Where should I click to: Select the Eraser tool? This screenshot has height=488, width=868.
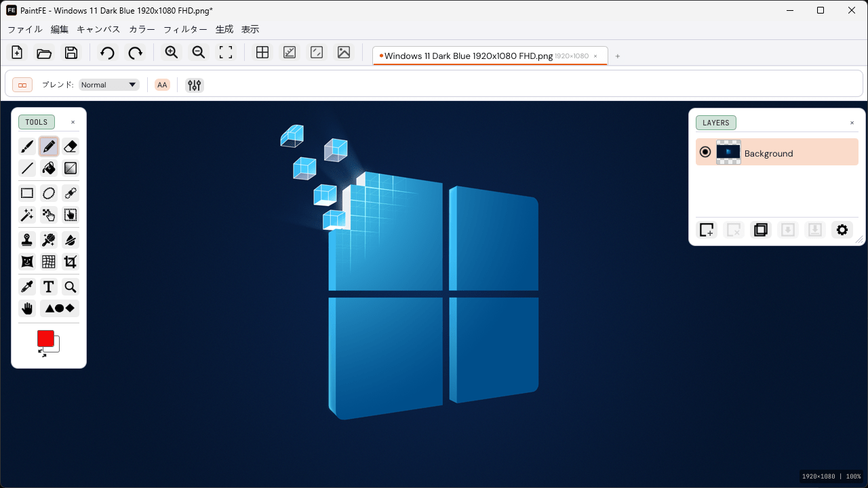(x=71, y=146)
